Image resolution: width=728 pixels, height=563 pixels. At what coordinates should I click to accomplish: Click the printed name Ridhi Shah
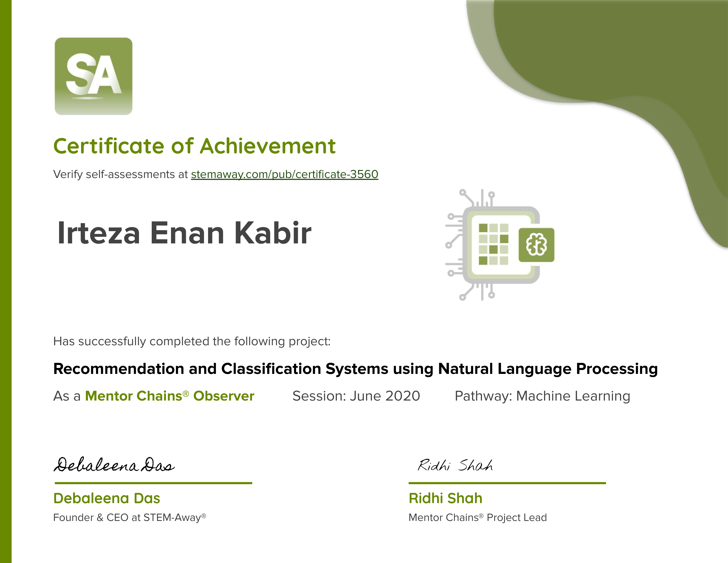[445, 498]
